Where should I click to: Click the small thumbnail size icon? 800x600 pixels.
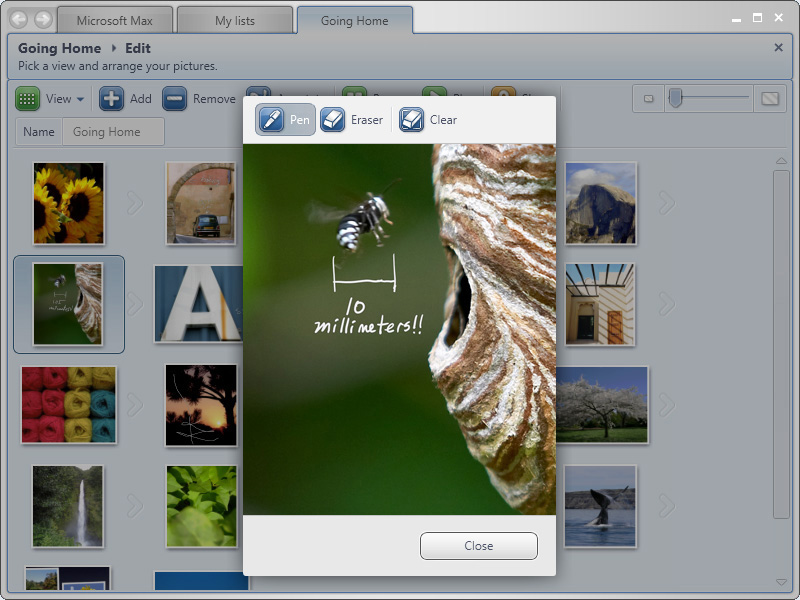tap(648, 98)
